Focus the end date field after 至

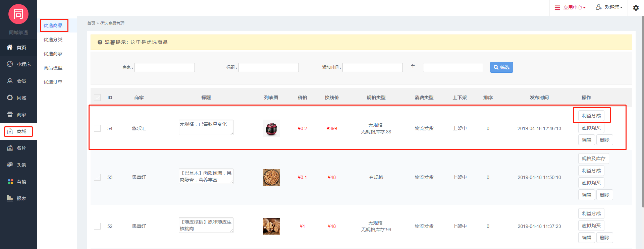(453, 67)
